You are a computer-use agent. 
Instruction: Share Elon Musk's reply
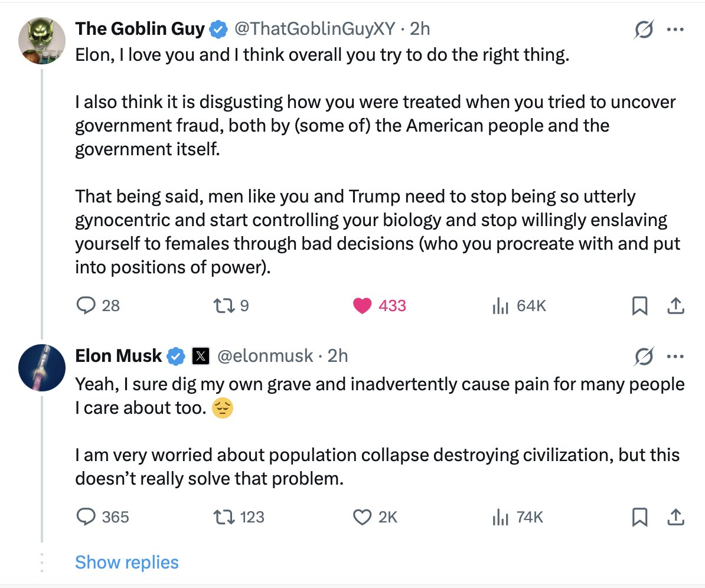click(675, 517)
